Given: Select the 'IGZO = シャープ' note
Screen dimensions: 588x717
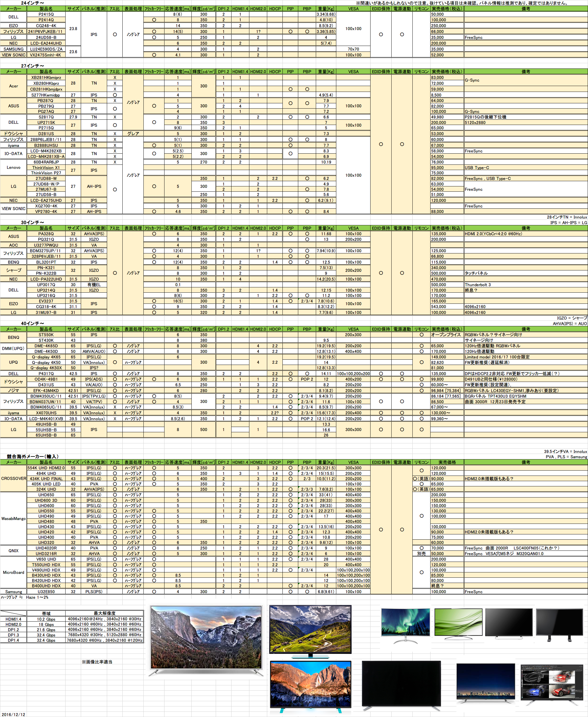Looking at the screenshot, I should [572, 318].
